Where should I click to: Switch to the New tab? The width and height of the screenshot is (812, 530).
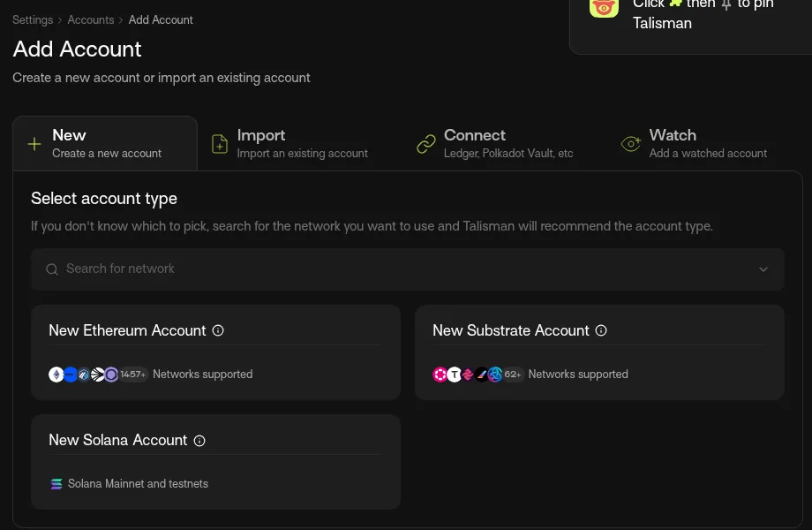105,143
